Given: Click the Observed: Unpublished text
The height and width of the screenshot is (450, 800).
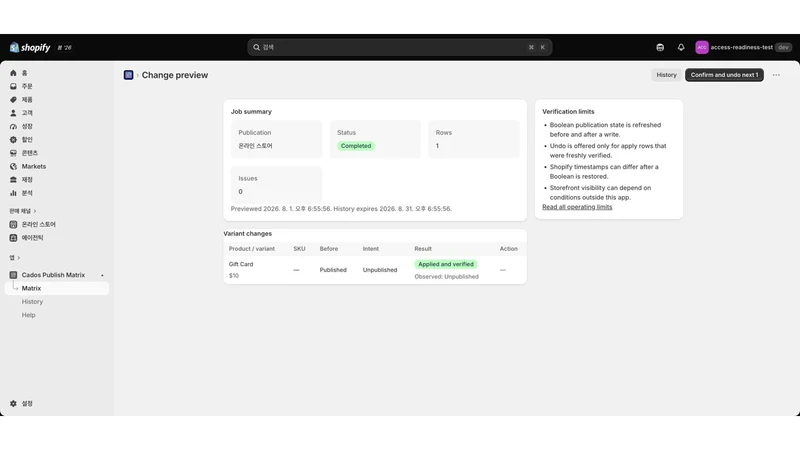Looking at the screenshot, I should point(446,277).
